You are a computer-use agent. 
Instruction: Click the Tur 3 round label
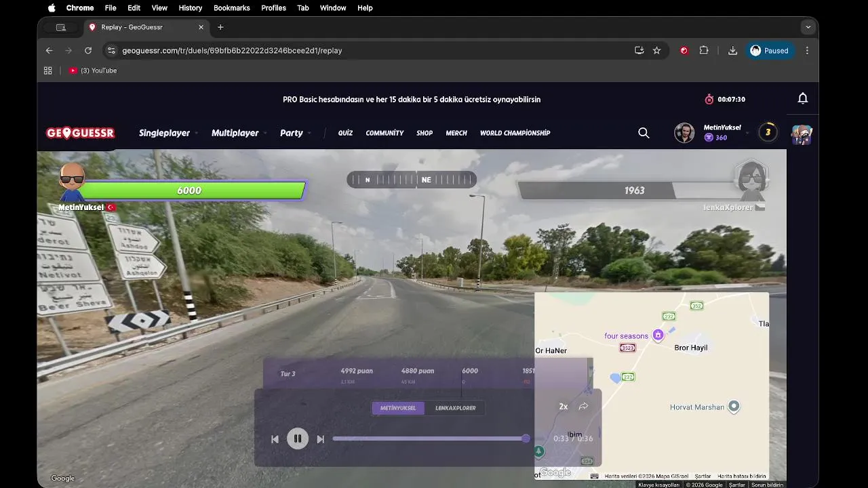point(288,373)
